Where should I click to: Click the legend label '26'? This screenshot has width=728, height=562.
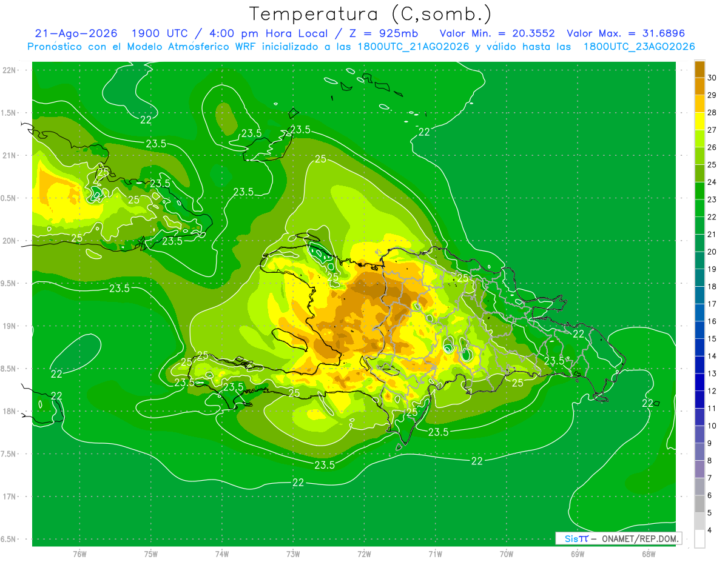[712, 147]
